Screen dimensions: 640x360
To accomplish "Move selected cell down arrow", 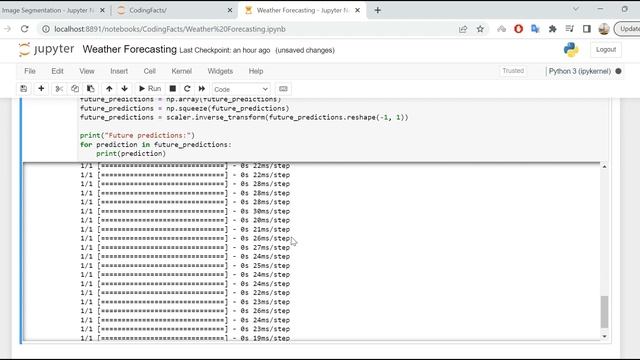I will [x=124, y=89].
